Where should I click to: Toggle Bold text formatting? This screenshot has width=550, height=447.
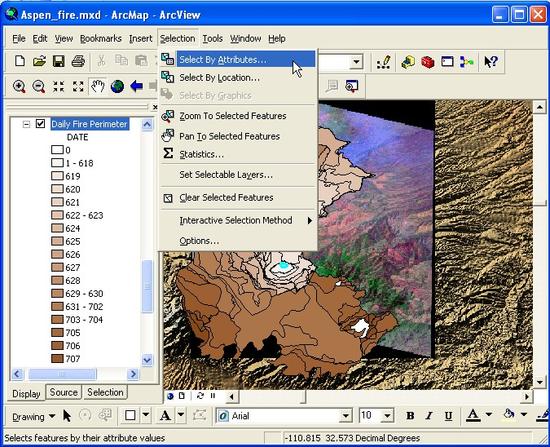[410, 416]
